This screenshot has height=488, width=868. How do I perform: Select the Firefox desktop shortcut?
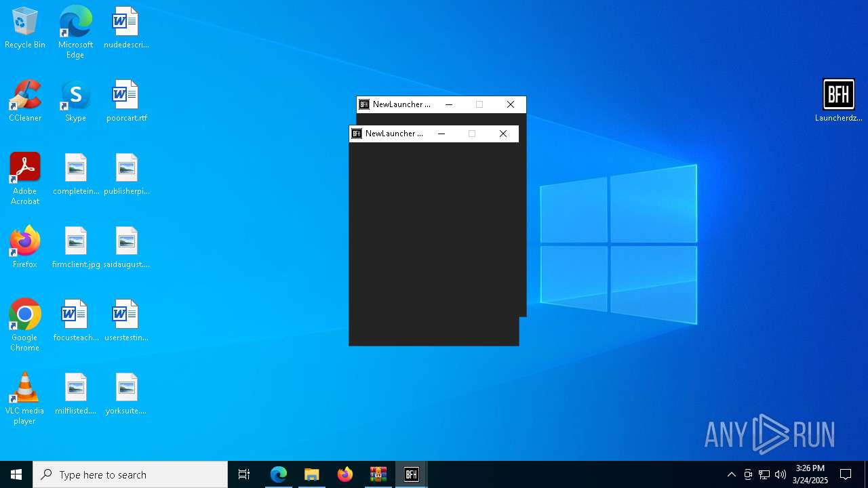[x=25, y=248]
